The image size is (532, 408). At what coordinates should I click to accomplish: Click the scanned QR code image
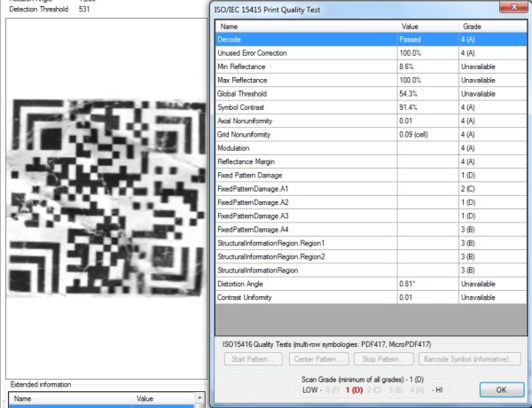pos(106,201)
